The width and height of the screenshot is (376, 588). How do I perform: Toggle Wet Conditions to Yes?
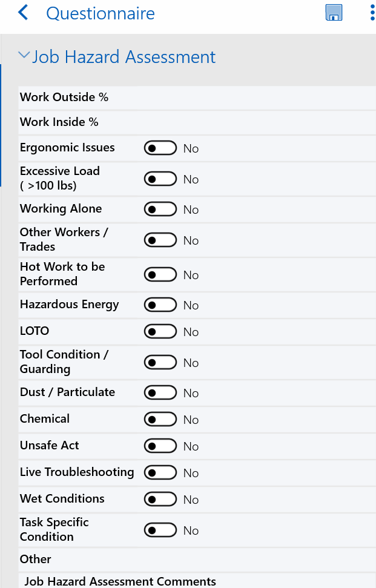point(160,499)
